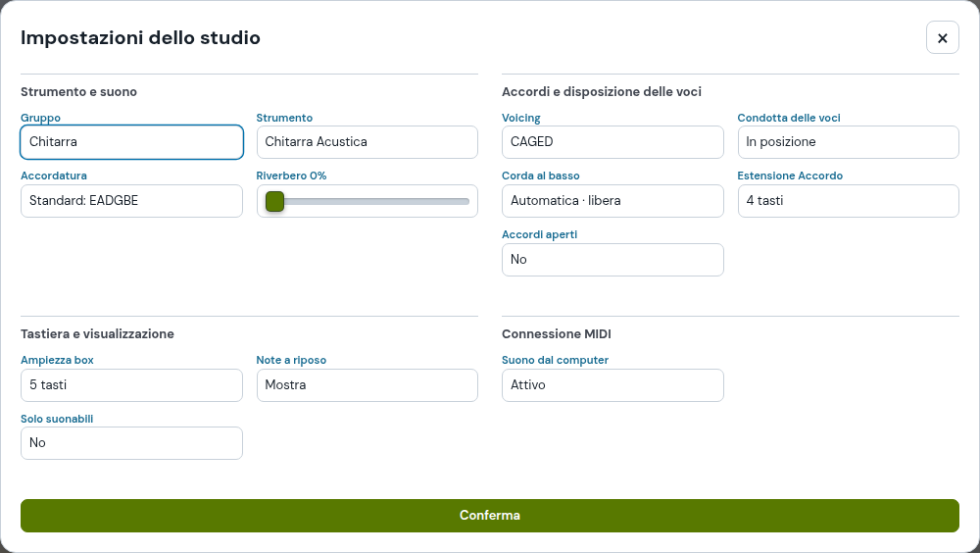The width and height of the screenshot is (980, 553).
Task: Open the Voicing dropdown showing CAGED
Action: point(612,142)
